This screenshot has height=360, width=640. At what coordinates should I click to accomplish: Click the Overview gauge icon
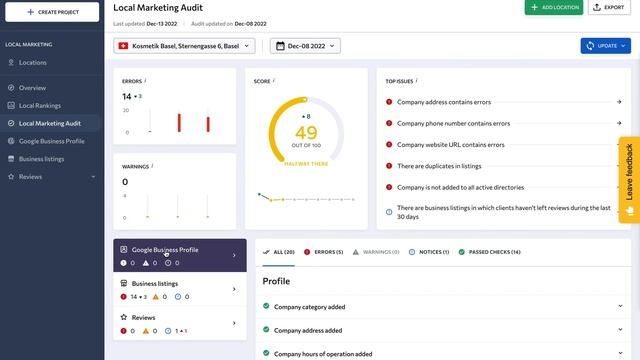click(x=11, y=88)
